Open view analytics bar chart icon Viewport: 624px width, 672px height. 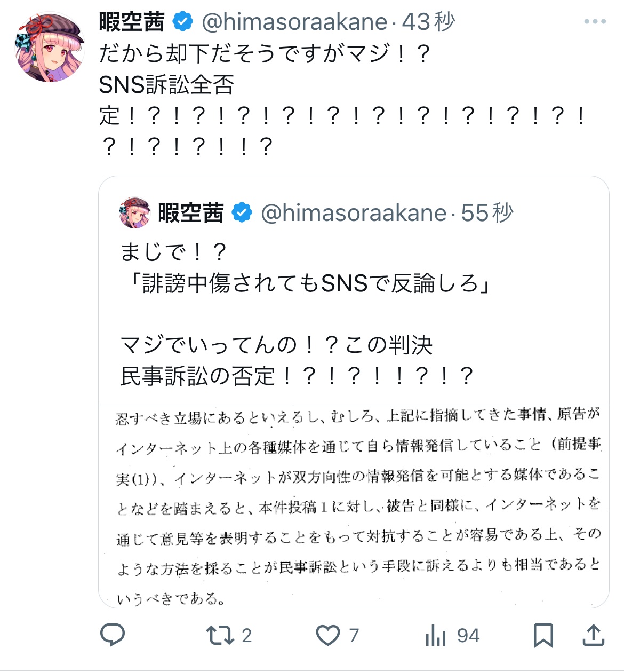[x=436, y=635]
